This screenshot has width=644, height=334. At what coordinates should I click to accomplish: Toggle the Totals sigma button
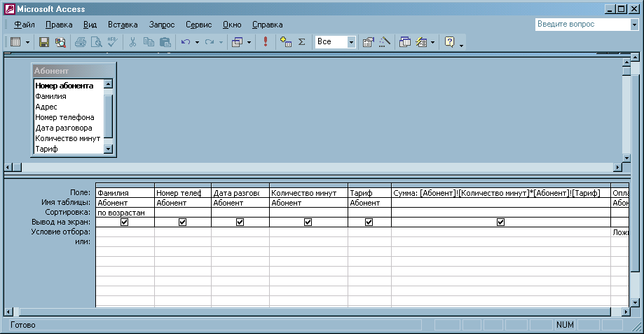click(301, 42)
